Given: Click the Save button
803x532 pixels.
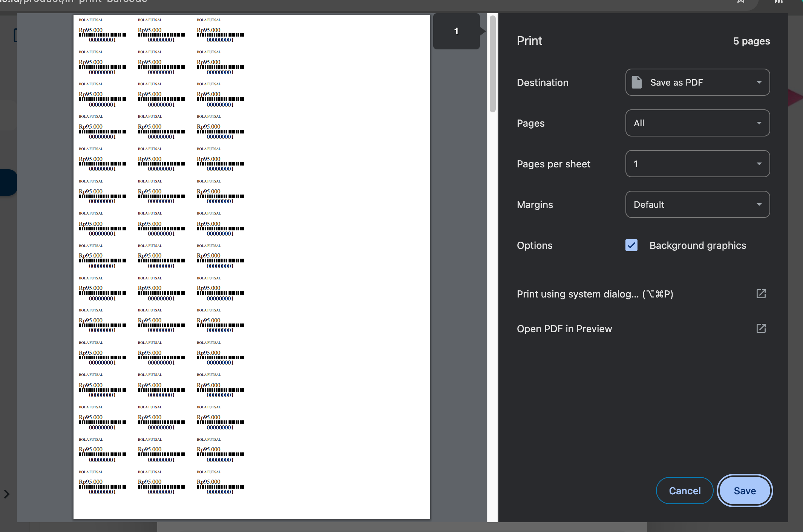Looking at the screenshot, I should [745, 491].
